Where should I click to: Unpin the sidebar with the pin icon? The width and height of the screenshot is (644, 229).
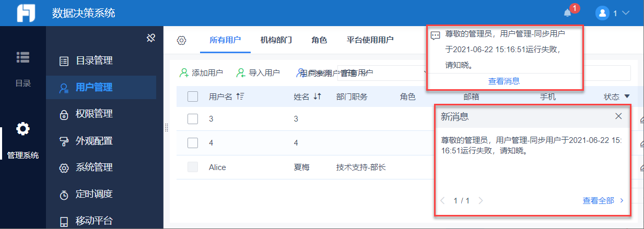[151, 38]
